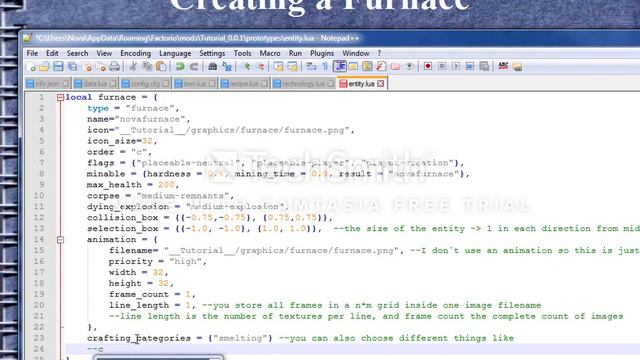This screenshot has width=640, height=360.
Task: Open Find with the binoculars icon
Action: pos(212,67)
